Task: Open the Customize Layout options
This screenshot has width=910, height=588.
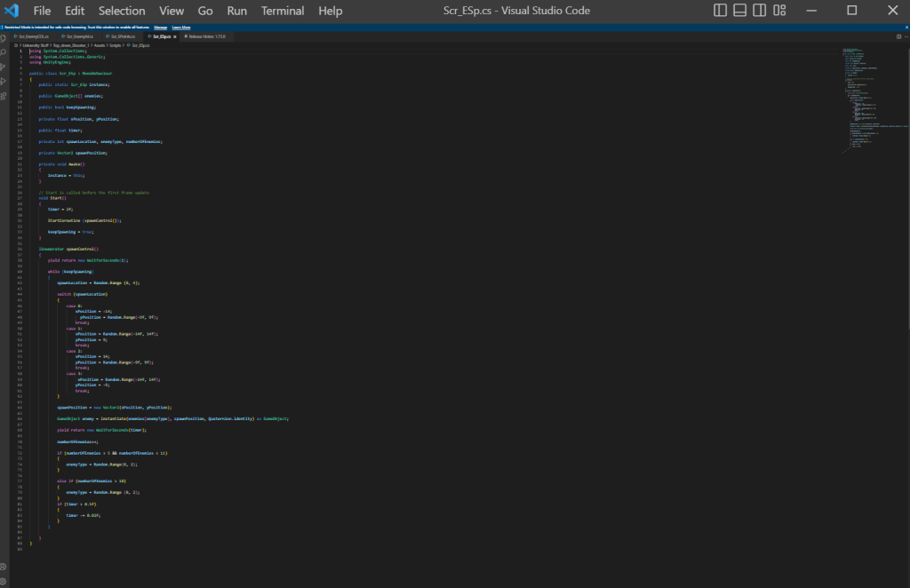Action: click(x=779, y=11)
